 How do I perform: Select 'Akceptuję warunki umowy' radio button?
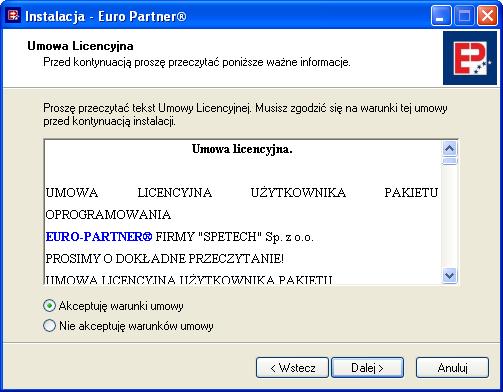click(49, 306)
